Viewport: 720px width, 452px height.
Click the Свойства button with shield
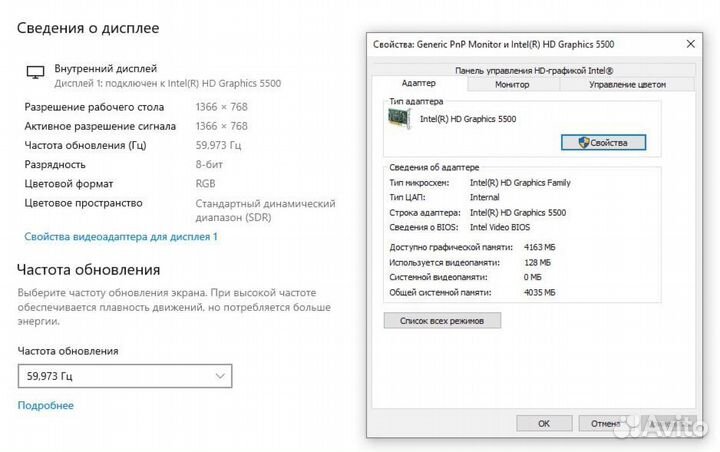pos(603,143)
